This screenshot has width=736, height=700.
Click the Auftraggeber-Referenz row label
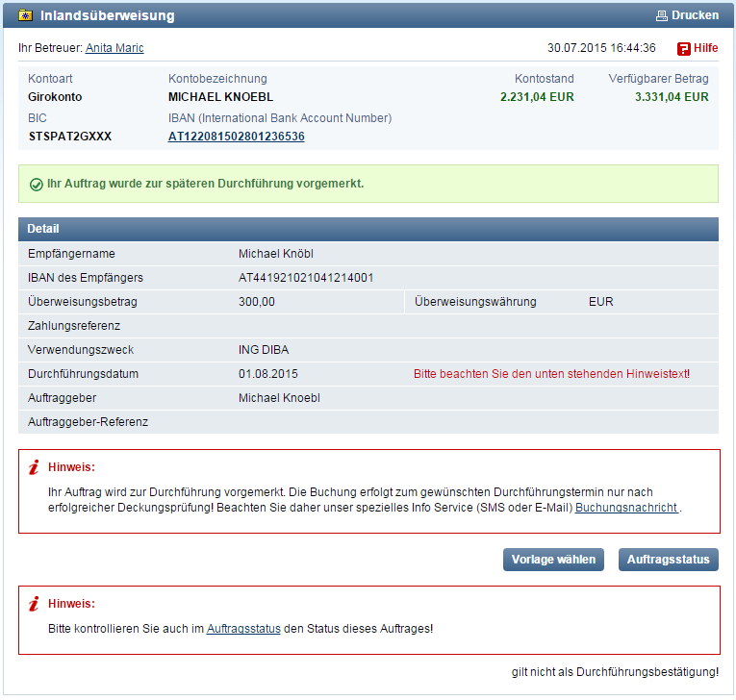[88, 422]
